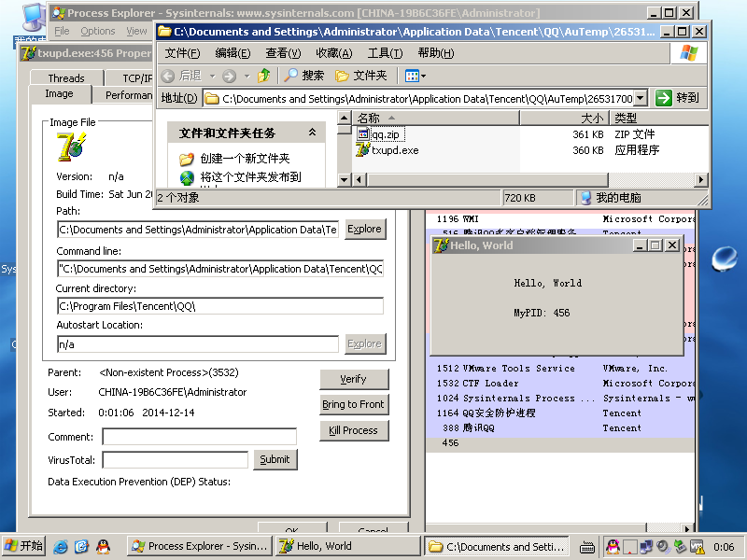The image size is (747, 560).
Task: Open the view mode icon in Explorer toolbar
Action: click(412, 76)
